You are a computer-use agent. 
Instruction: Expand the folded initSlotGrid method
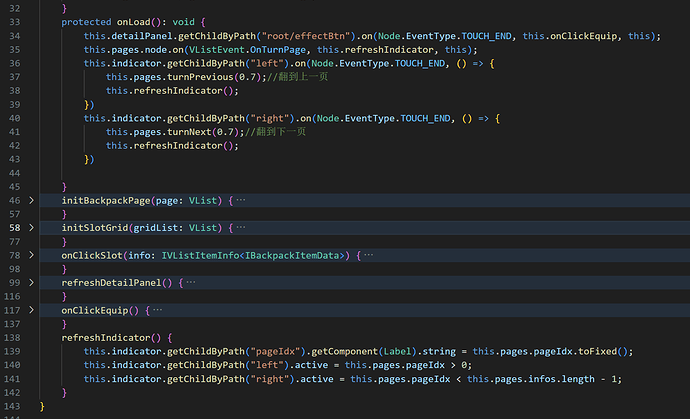coord(31,228)
